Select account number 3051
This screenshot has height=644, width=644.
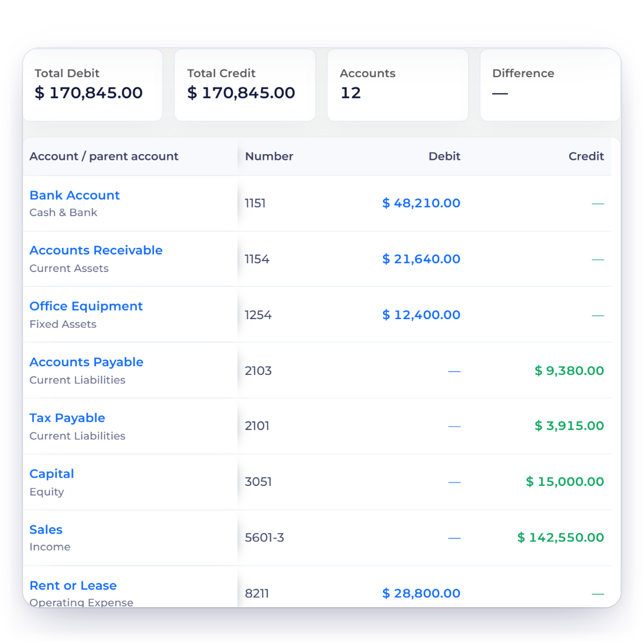(258, 482)
